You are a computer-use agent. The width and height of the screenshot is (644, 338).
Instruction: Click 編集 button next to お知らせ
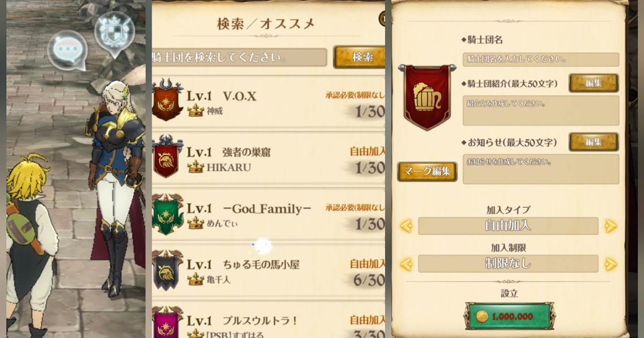coord(594,142)
